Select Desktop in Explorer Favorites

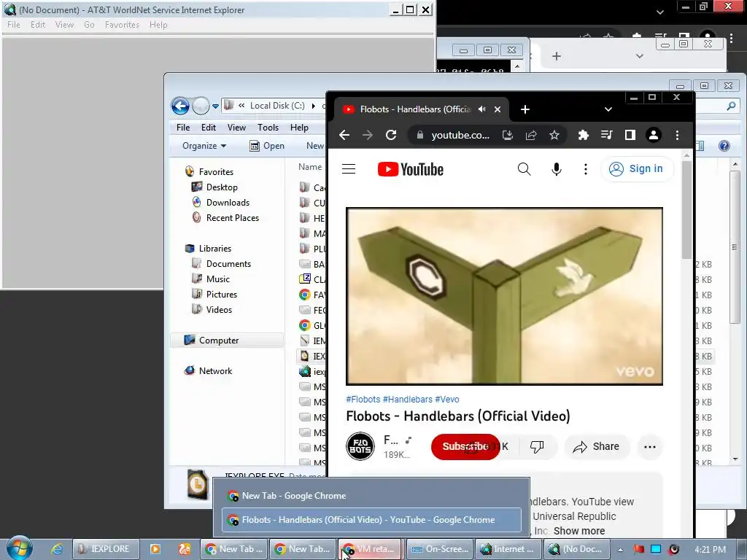(x=222, y=187)
